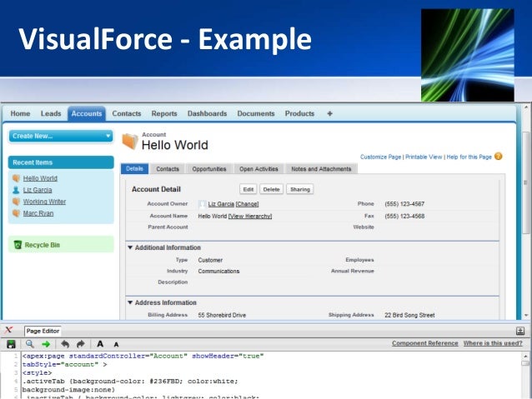
Task: Open the Home tab
Action: pyautogui.click(x=20, y=113)
